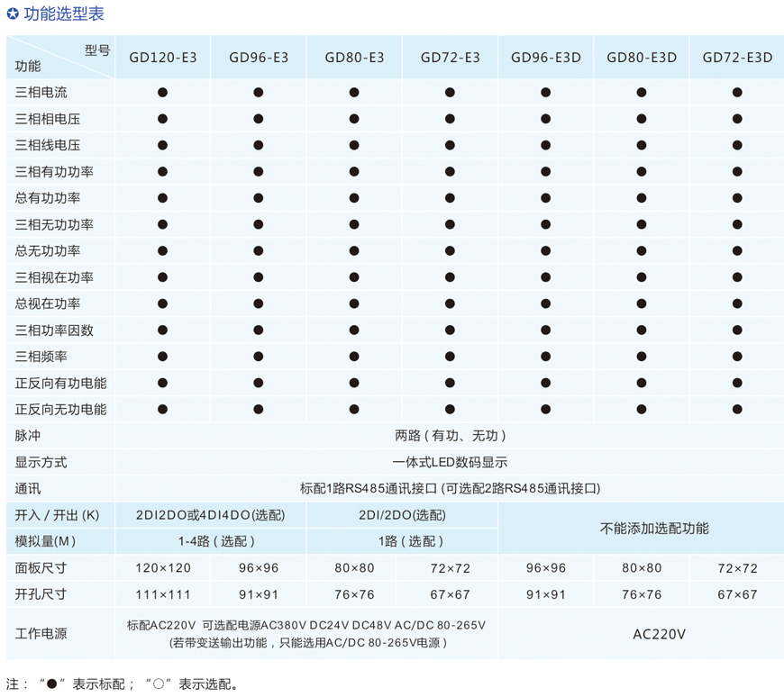Click the 两路(有功、无功) cell
Image resolution: width=784 pixels, height=697 pixels.
point(450,436)
